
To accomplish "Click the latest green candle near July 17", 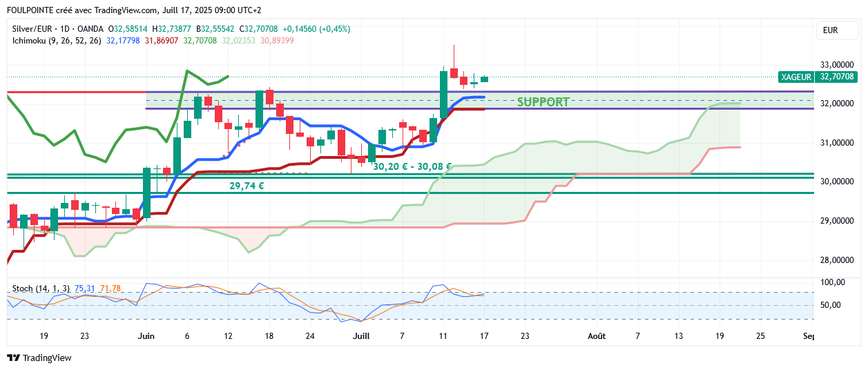I will pos(484,79).
